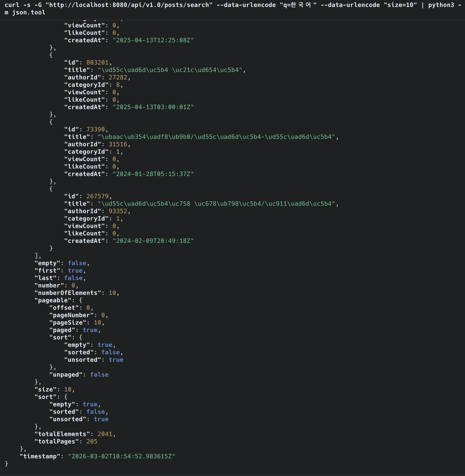Click the totalPages 205 value

pyautogui.click(x=92, y=442)
